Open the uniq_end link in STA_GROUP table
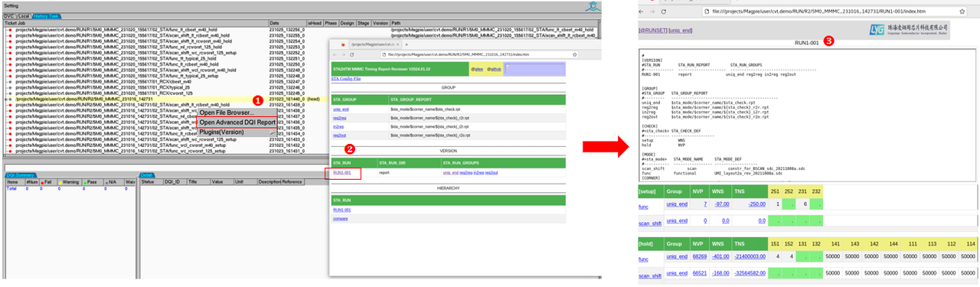This screenshot has width=980, height=287. point(341,109)
